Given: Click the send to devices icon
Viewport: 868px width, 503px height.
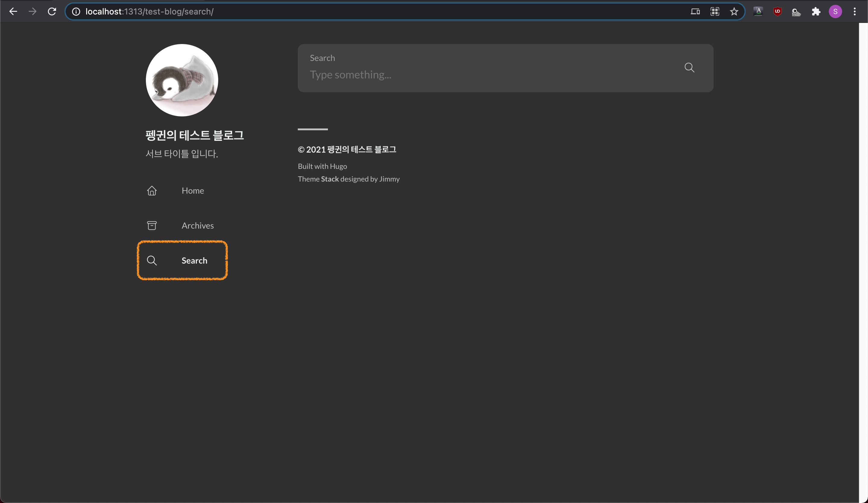Looking at the screenshot, I should point(695,12).
